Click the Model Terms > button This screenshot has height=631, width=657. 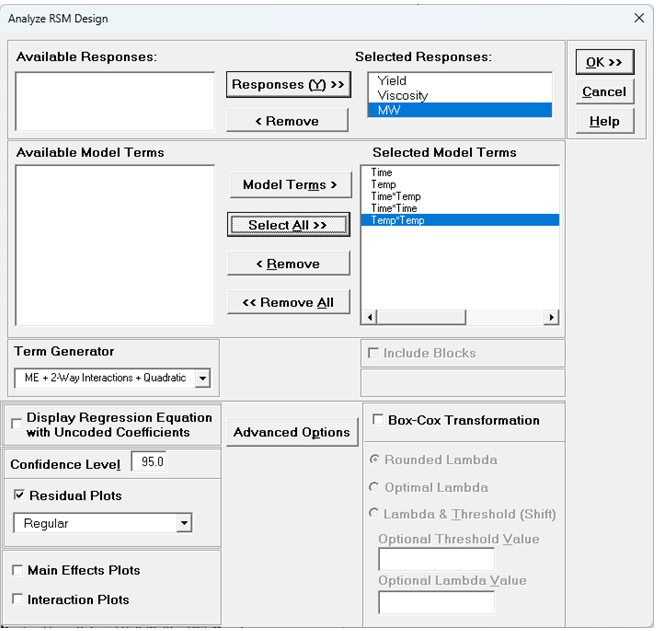point(290,185)
